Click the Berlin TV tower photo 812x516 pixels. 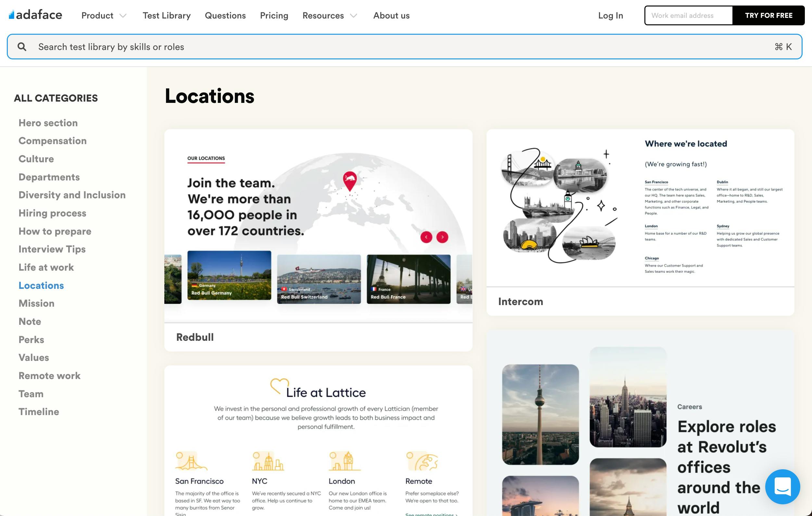point(540,414)
